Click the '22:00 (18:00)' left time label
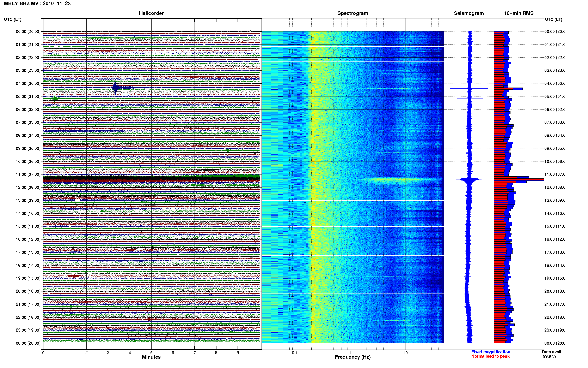Image resolution: width=588 pixels, height=368 pixels. pos(28,317)
